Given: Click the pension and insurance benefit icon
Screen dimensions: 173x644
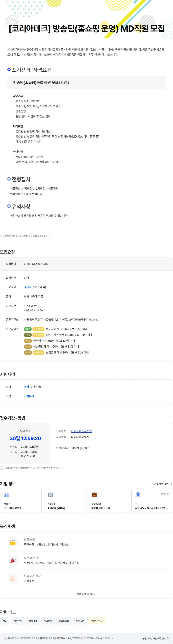Looking at the screenshot, I should pyautogui.click(x=13, y=542).
